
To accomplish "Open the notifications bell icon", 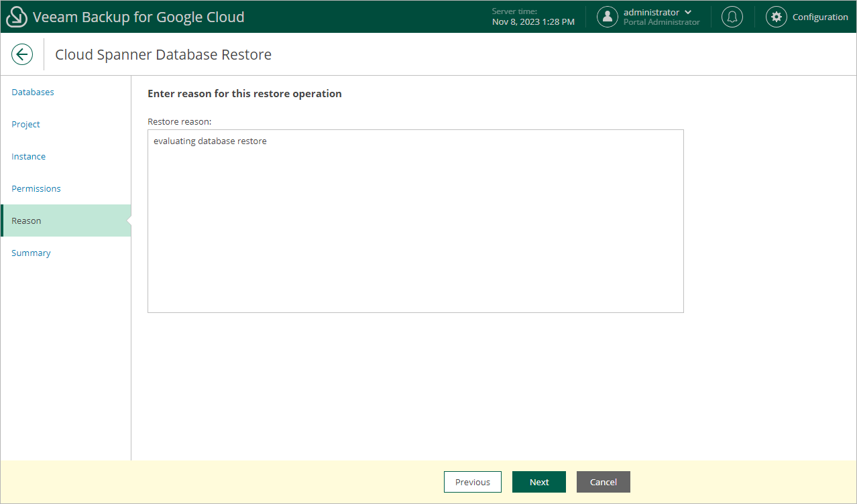I will 732,17.
